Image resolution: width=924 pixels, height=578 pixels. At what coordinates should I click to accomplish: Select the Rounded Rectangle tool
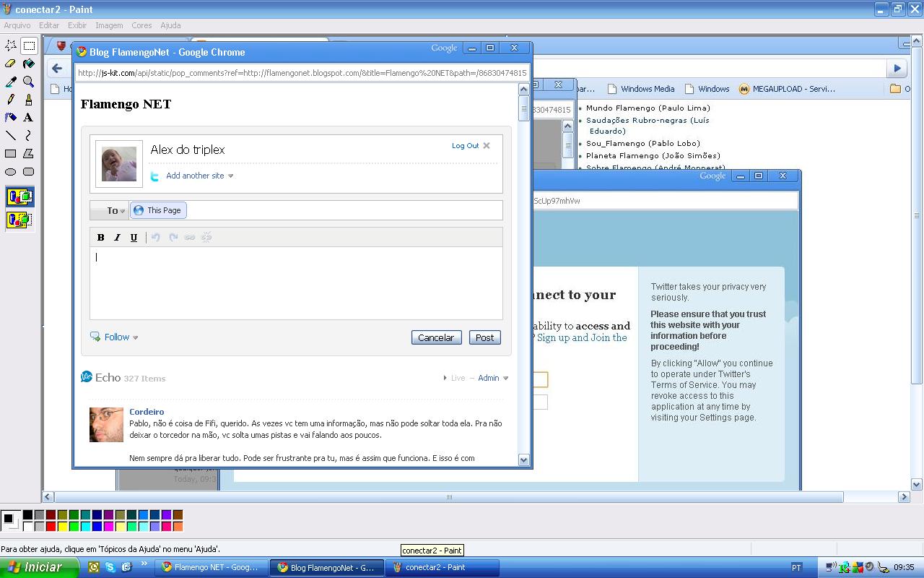coord(29,171)
